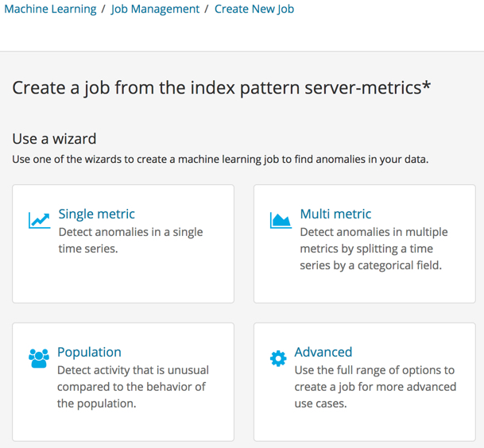Go to Machine Learning breadcrumb

click(x=50, y=10)
